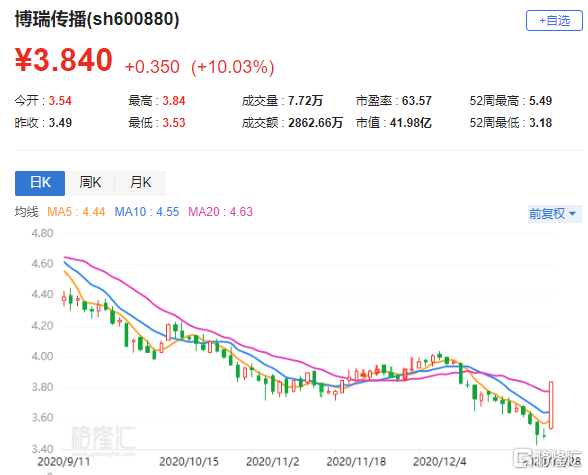Click the 今开 value 3.54
588x475 pixels.
tap(60, 101)
